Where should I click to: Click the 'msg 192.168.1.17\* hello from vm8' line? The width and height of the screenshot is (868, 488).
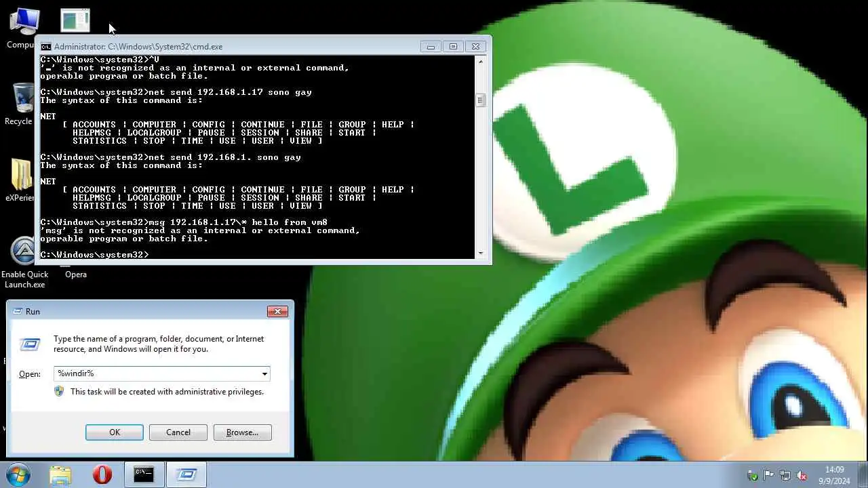[x=184, y=222]
